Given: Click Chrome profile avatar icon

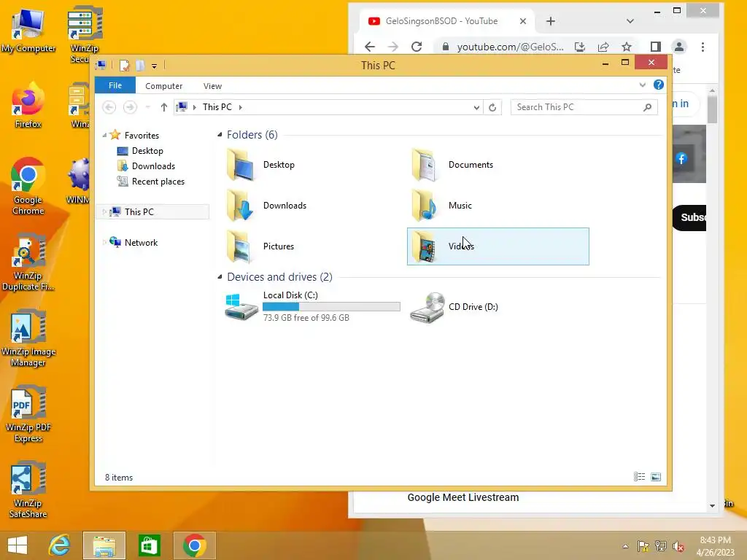Looking at the screenshot, I should (679, 47).
